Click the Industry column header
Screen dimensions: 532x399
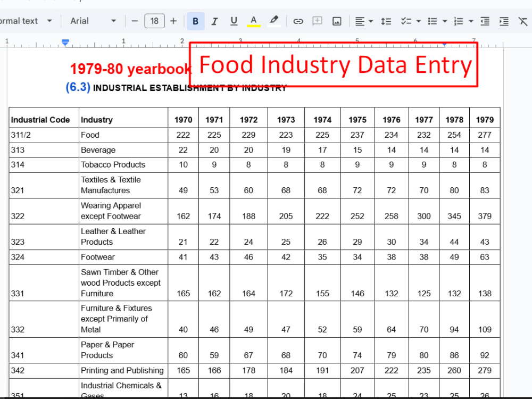(123, 118)
